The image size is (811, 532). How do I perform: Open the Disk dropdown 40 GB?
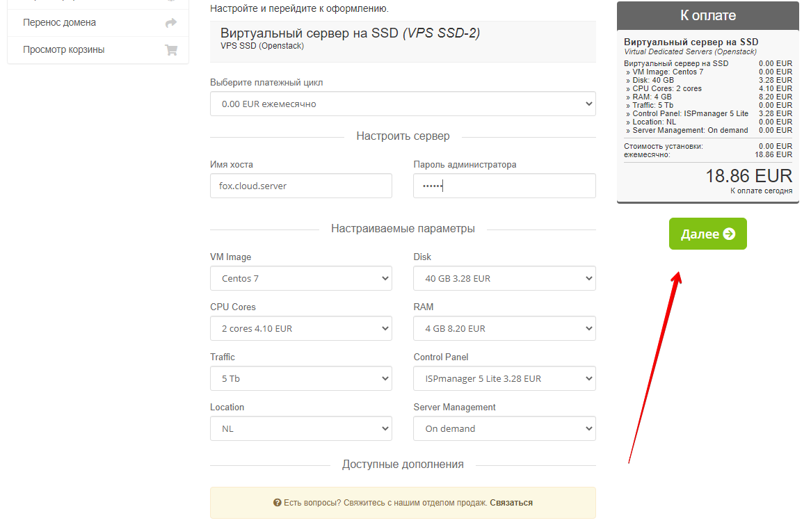click(504, 278)
